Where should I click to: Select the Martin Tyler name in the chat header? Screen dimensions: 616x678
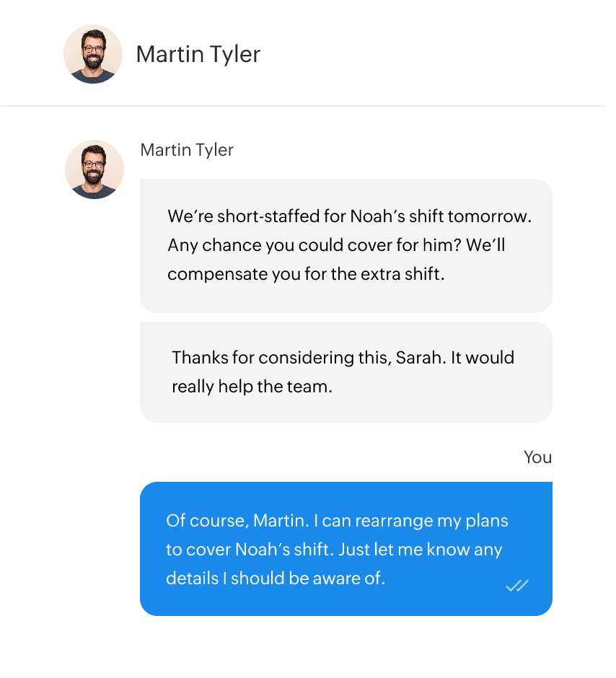click(x=198, y=54)
